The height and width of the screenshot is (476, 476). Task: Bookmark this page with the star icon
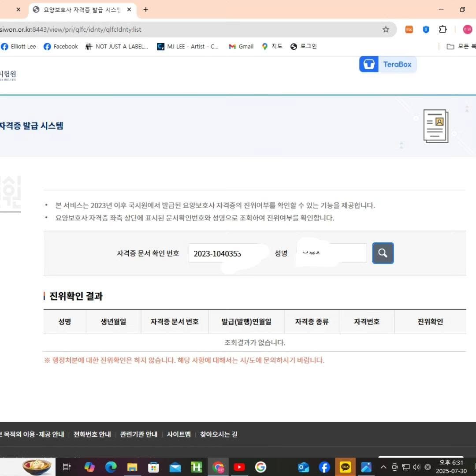pyautogui.click(x=386, y=30)
